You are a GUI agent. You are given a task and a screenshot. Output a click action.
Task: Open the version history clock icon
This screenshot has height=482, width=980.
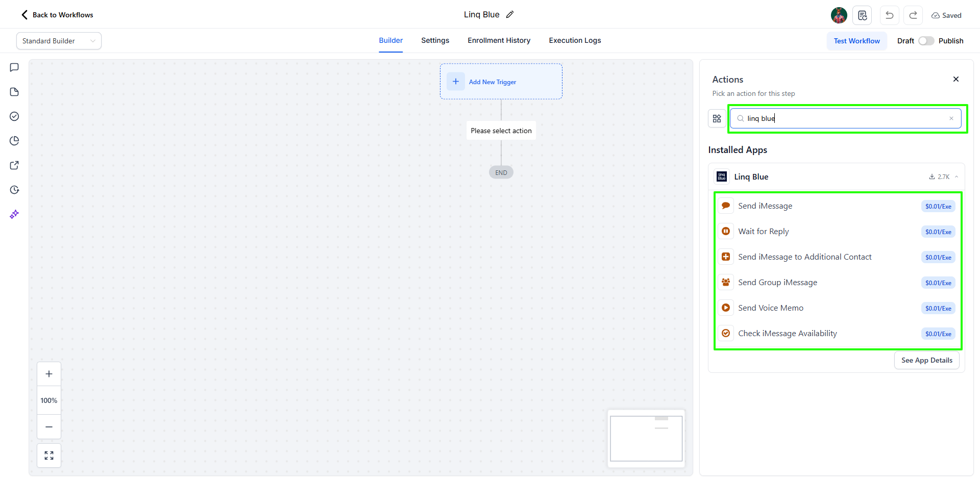tap(14, 190)
